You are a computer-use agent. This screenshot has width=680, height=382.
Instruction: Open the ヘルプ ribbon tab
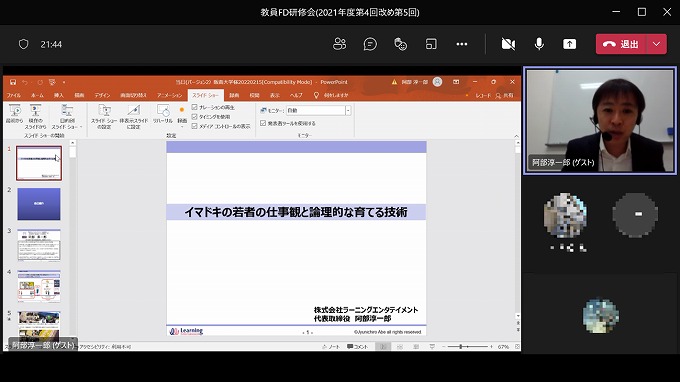coord(296,95)
